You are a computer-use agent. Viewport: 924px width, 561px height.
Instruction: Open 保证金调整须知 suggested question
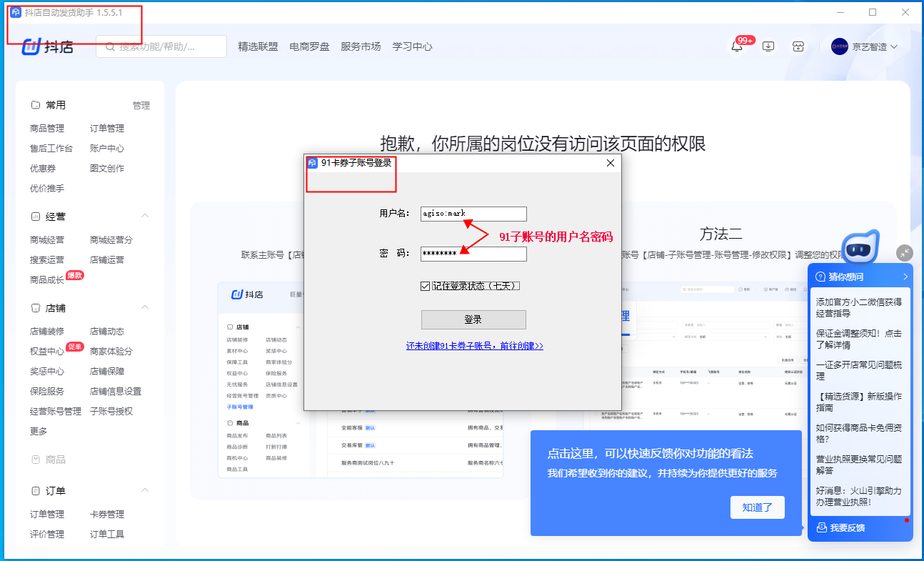pyautogui.click(x=859, y=339)
